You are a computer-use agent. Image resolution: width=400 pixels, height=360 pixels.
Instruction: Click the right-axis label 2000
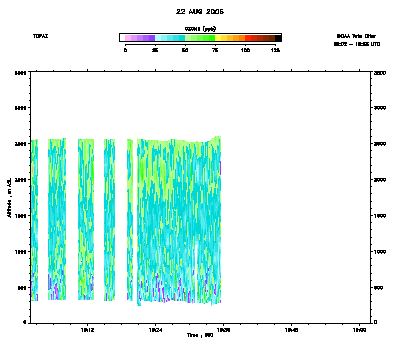point(380,180)
